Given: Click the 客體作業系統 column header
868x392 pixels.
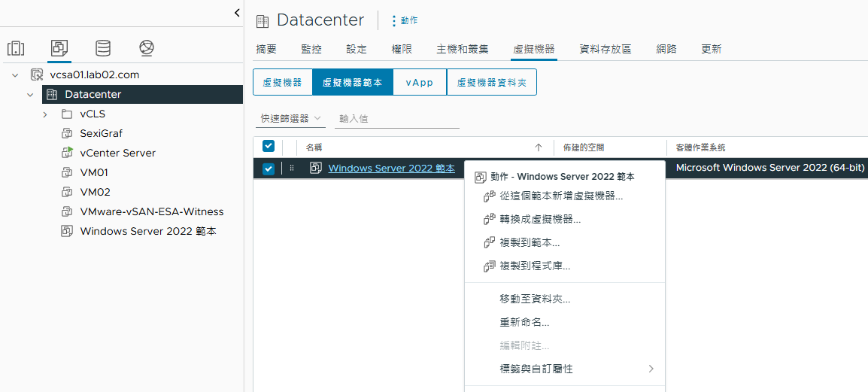Looking at the screenshot, I should pos(701,147).
